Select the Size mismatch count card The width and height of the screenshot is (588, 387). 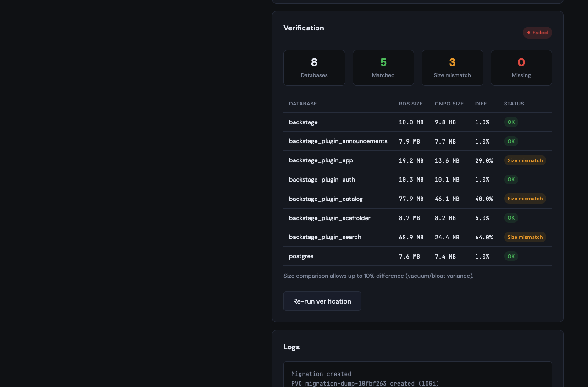pyautogui.click(x=452, y=68)
